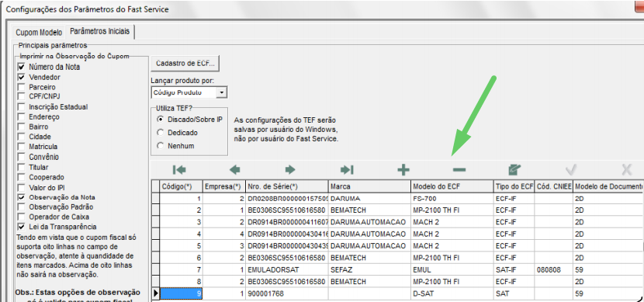Enable Convênio checkbox

[x=22, y=157]
